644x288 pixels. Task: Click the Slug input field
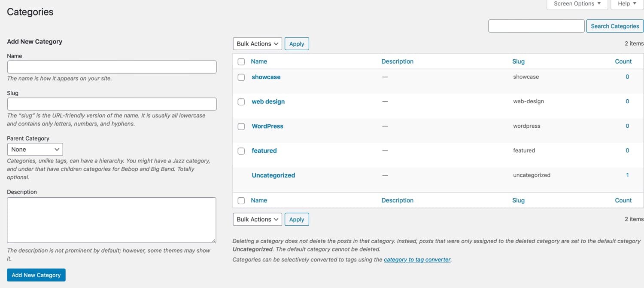click(112, 104)
